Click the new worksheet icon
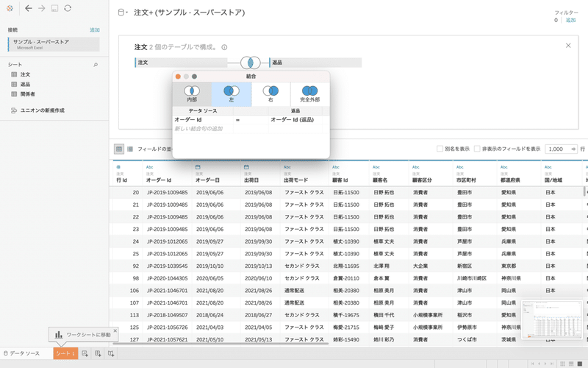Viewport: 588px width, 368px height. pyautogui.click(x=85, y=353)
